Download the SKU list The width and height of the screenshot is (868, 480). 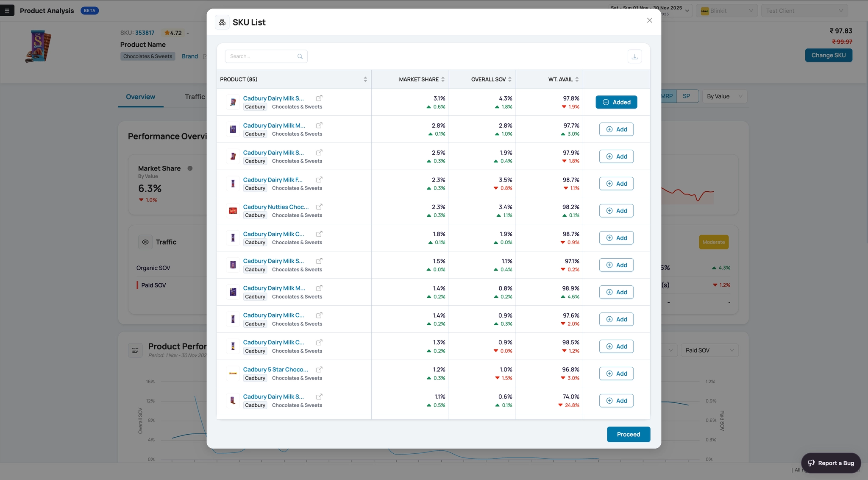coord(634,56)
